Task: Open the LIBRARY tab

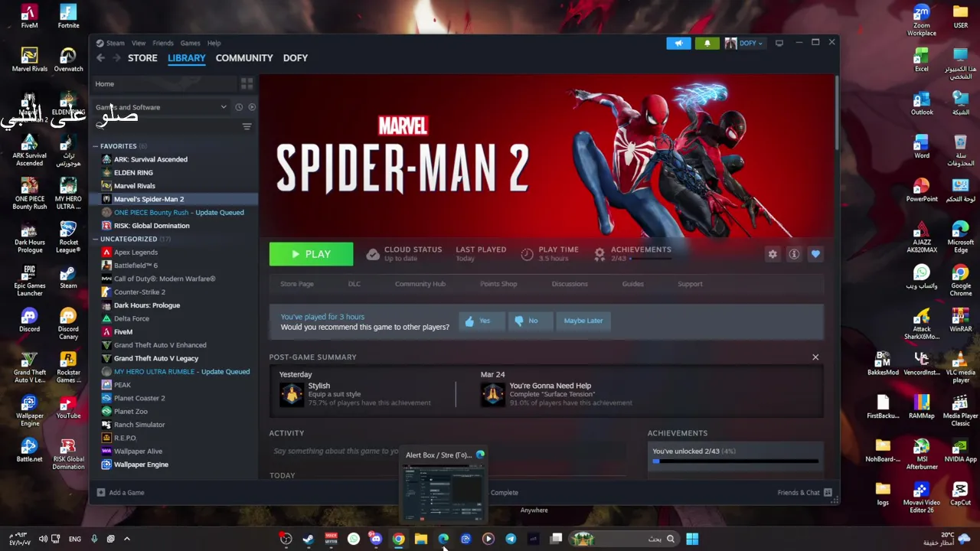Action: point(187,58)
